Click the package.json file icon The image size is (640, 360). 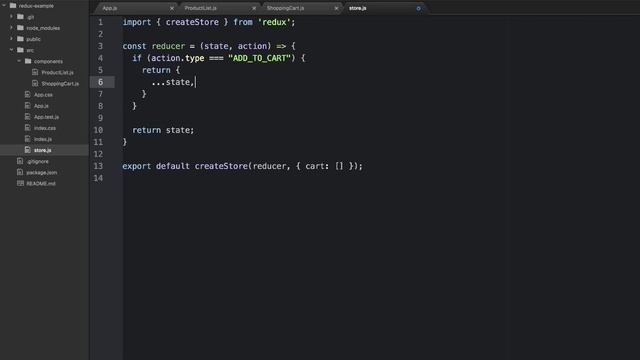(x=20, y=172)
